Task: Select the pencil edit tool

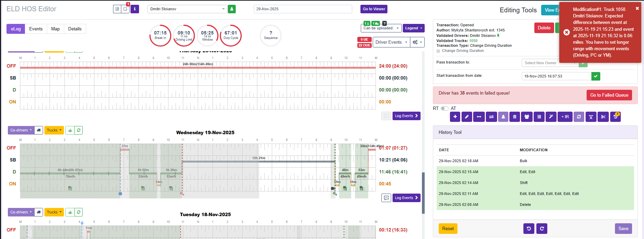Action: [x=467, y=117]
